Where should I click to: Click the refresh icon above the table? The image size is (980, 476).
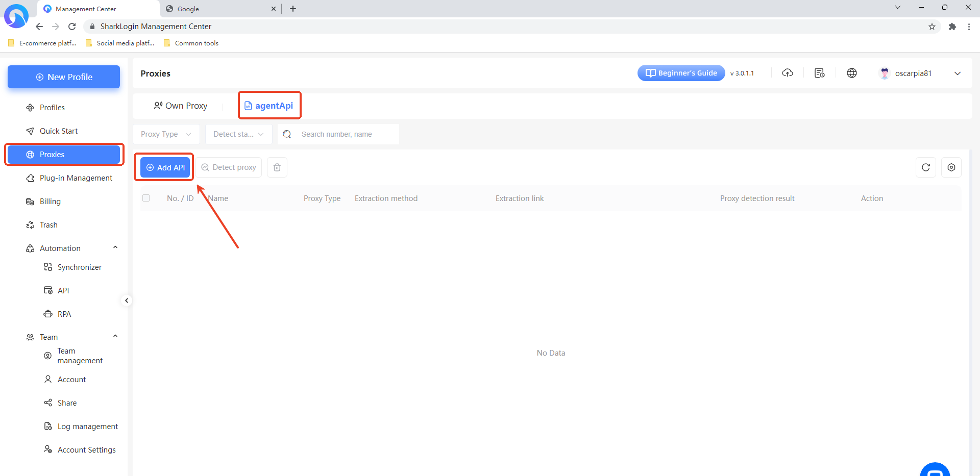click(x=925, y=167)
